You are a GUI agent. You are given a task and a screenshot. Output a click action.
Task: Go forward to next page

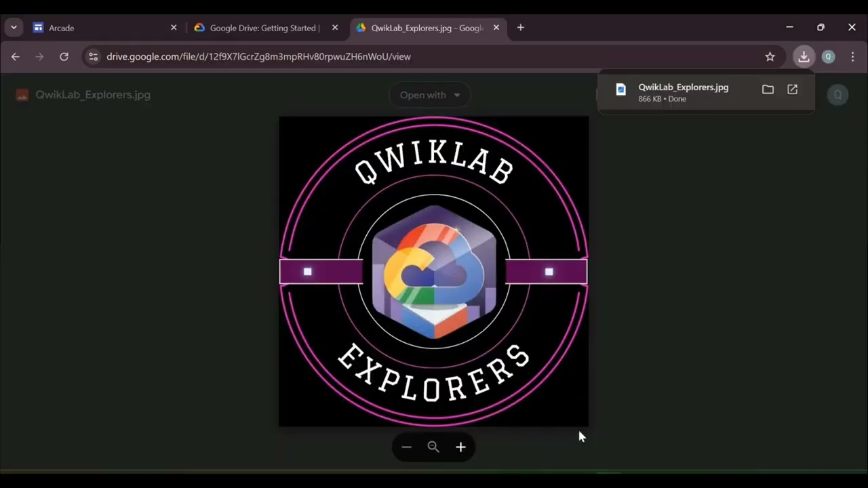pos(39,57)
